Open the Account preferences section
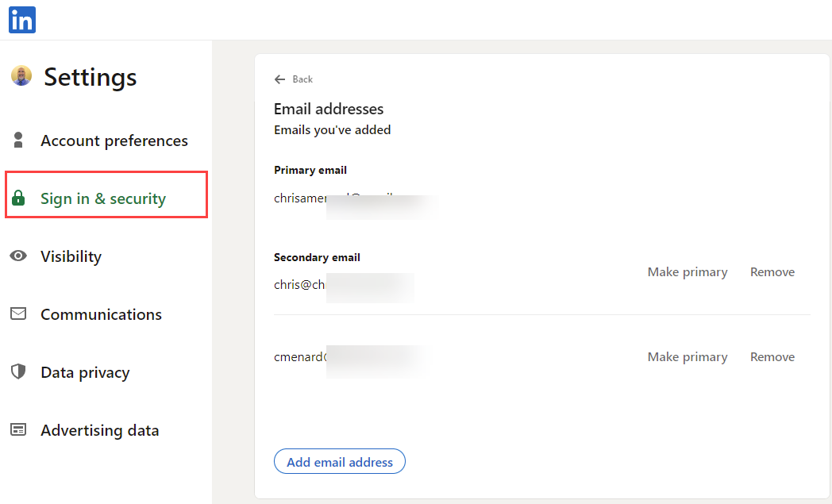The height and width of the screenshot is (504, 832). (114, 140)
